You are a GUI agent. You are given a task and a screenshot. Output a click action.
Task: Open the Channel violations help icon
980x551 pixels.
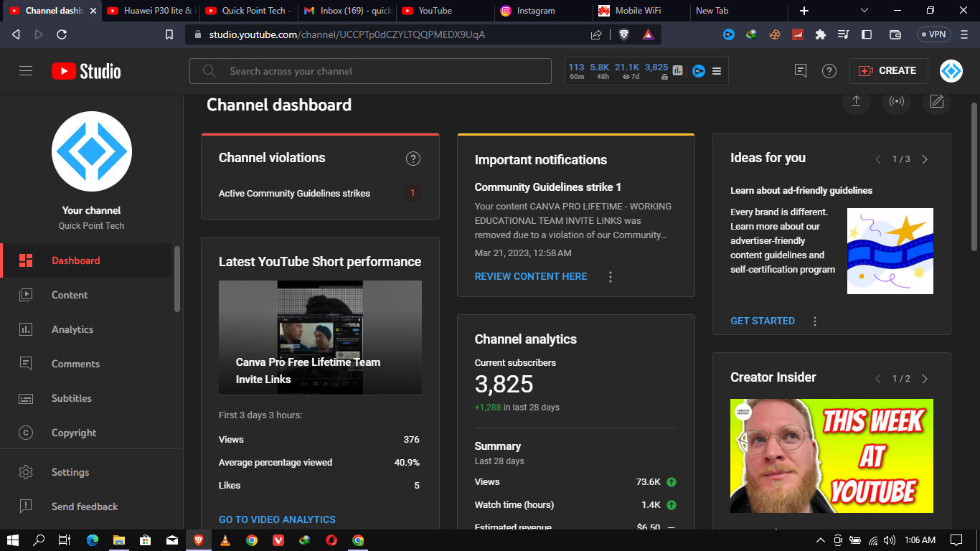pos(413,159)
